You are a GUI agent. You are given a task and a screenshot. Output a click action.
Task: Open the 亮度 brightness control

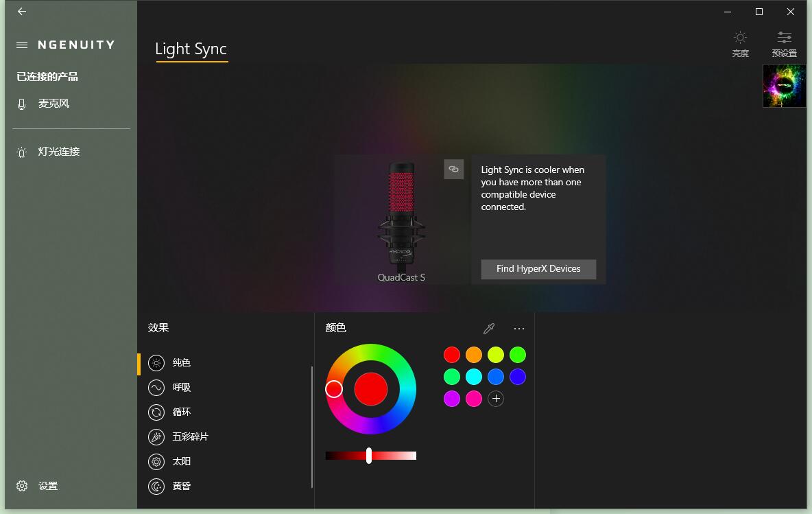pyautogui.click(x=741, y=44)
